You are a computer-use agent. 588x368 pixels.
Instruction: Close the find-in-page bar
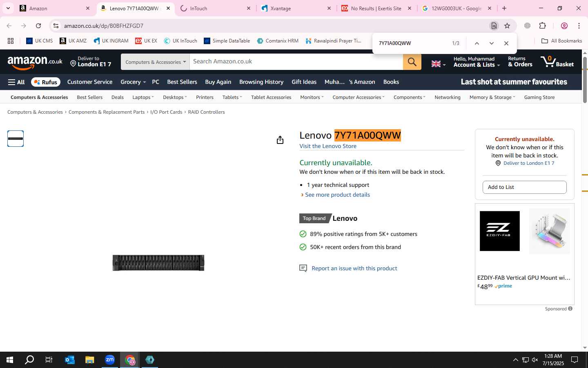click(x=506, y=43)
